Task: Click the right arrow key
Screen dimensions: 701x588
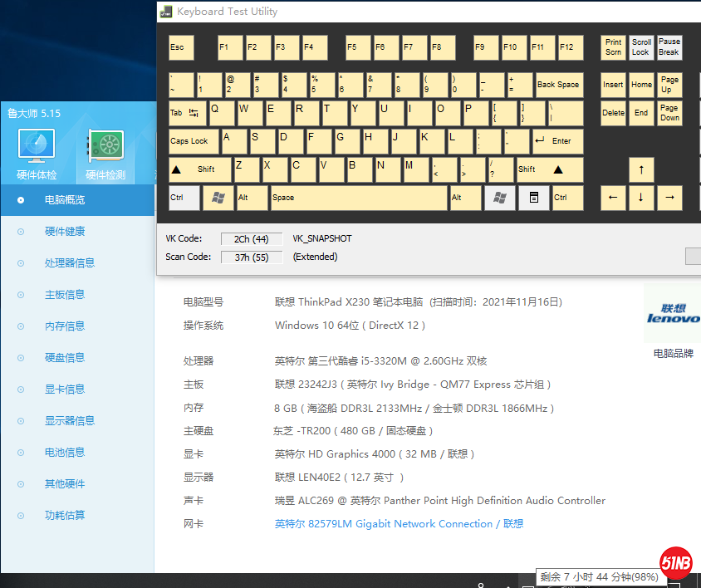Action: [669, 198]
